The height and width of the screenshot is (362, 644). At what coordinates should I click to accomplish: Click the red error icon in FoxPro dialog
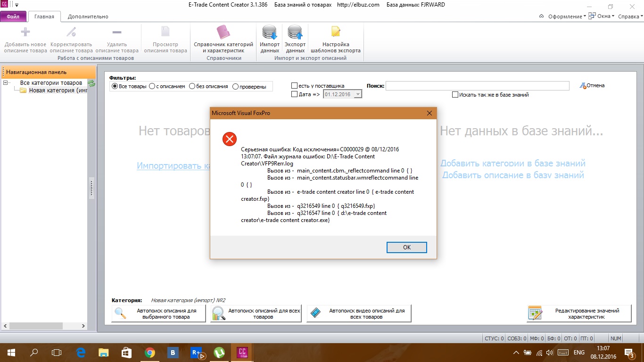point(229,139)
